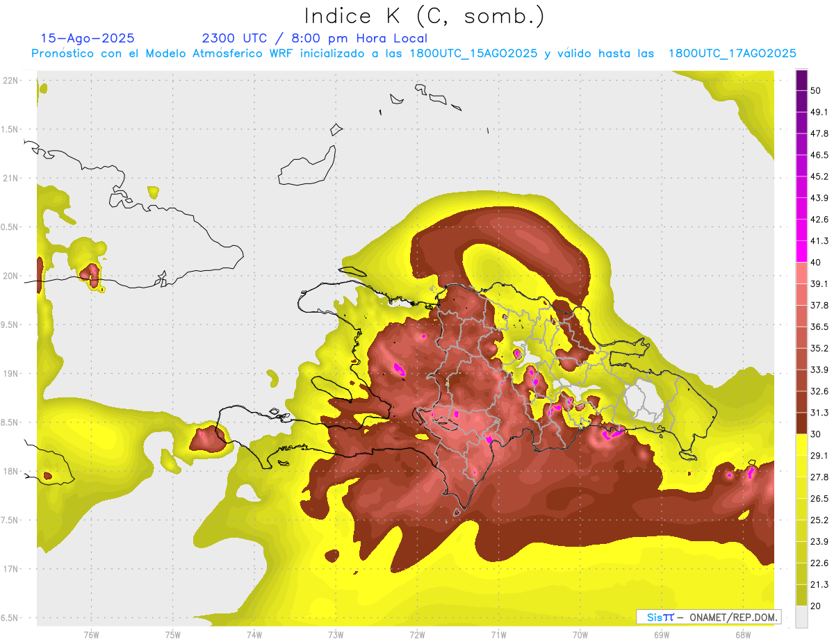Click the latitude label "20N"
Viewport: 834px width, 644px height.
[x=11, y=276]
